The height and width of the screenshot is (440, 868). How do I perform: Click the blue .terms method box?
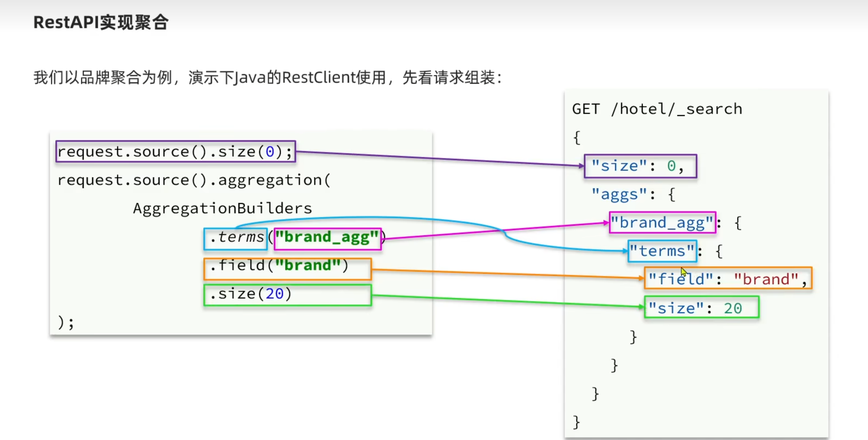(236, 239)
